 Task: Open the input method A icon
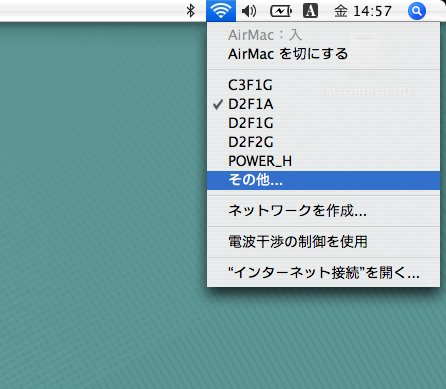310,11
